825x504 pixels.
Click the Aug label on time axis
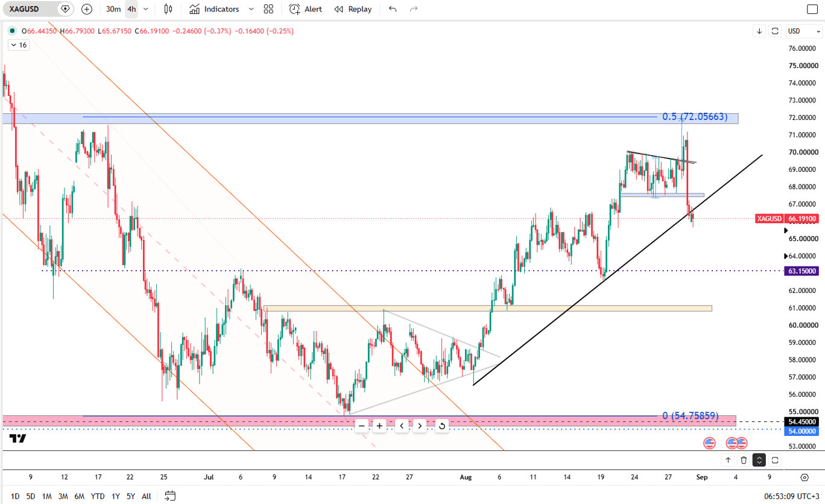[x=466, y=477]
